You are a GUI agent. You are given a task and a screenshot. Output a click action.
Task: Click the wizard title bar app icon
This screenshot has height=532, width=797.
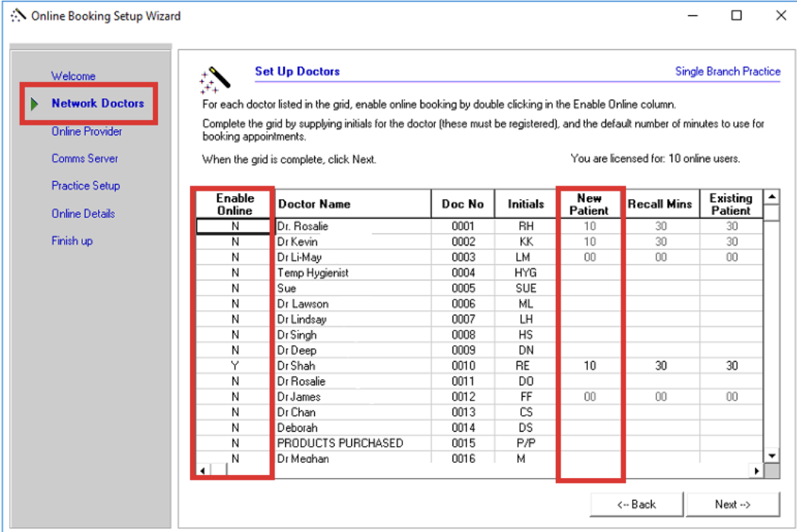18,16
